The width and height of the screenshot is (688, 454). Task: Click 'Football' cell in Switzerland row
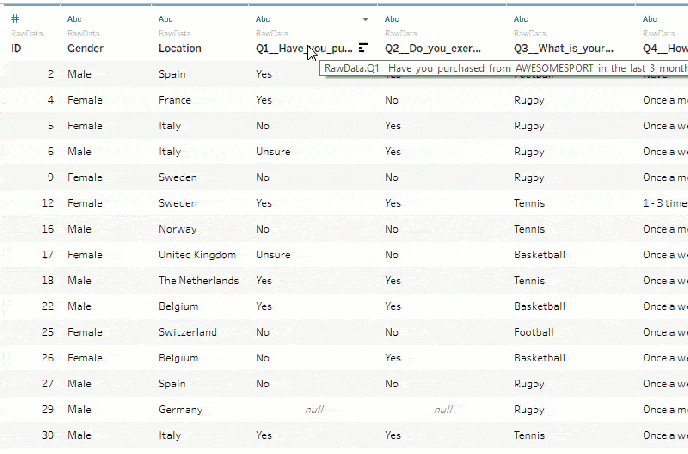pos(534,332)
